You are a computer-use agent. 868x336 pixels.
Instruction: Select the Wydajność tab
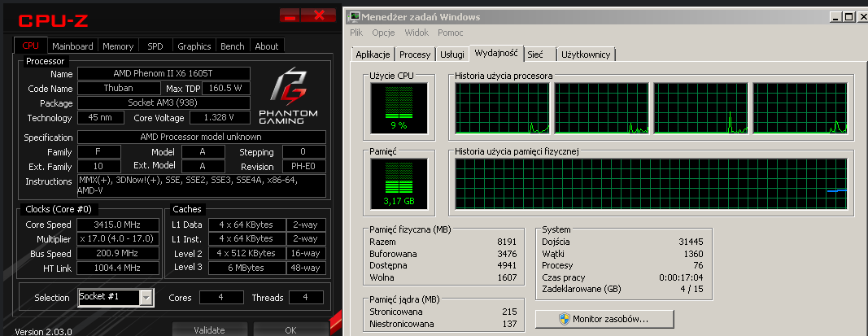[496, 53]
